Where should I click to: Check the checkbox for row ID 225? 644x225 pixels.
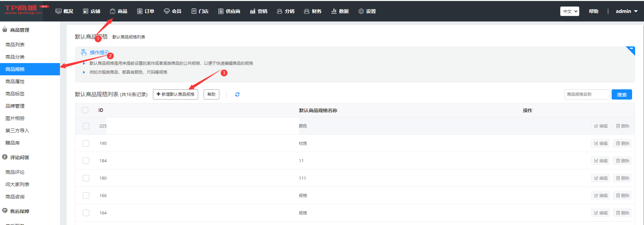[x=86, y=126]
